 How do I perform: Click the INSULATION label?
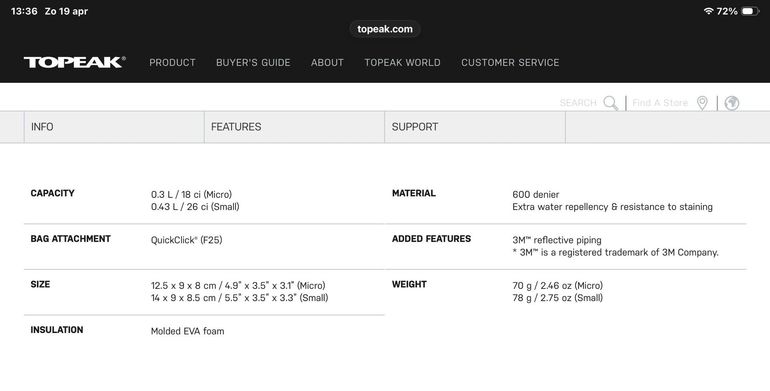click(x=57, y=330)
